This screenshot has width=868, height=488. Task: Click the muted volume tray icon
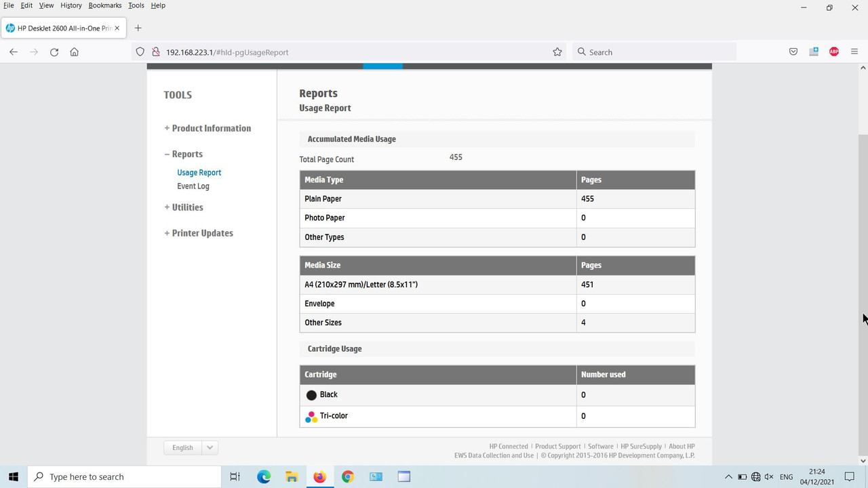pos(769,477)
